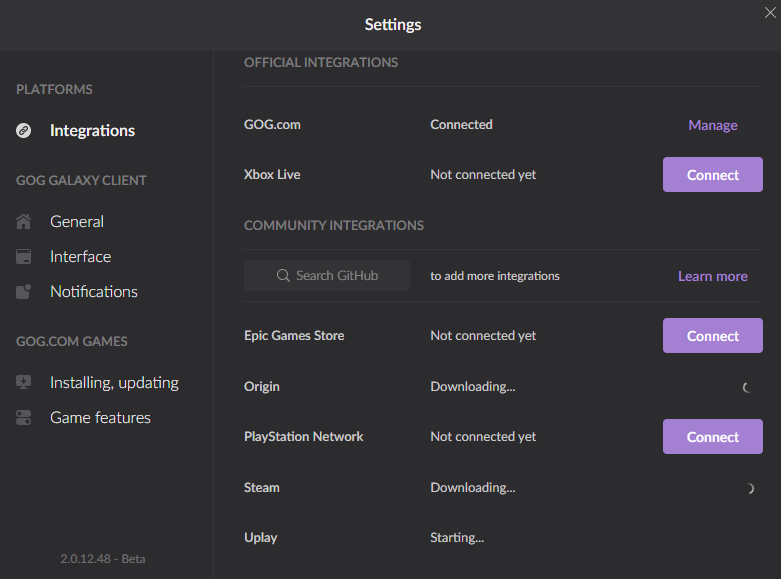Screen dimensions: 781x579
Task: Open the Learn more link
Action: 712,277
